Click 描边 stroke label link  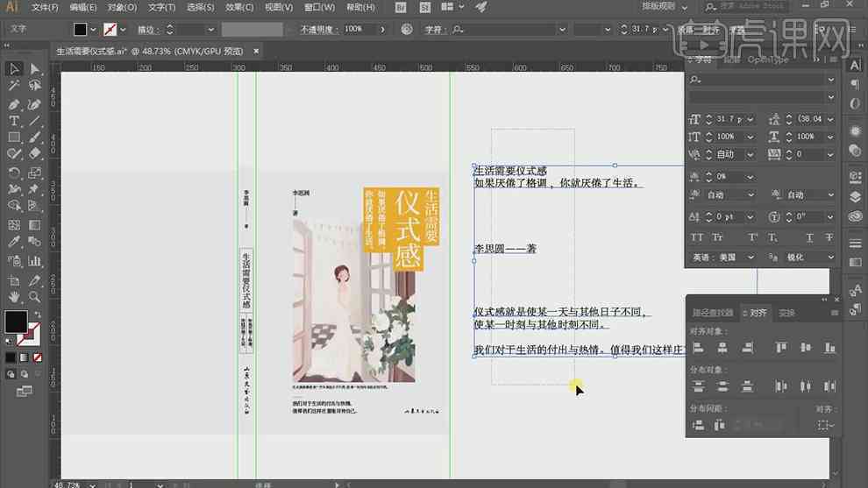point(147,29)
